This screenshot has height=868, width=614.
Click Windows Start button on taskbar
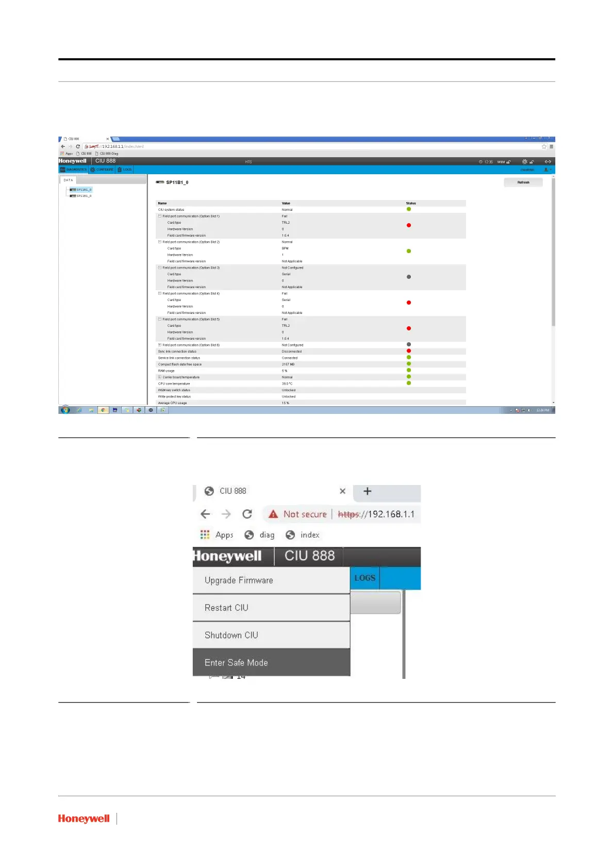coord(65,410)
